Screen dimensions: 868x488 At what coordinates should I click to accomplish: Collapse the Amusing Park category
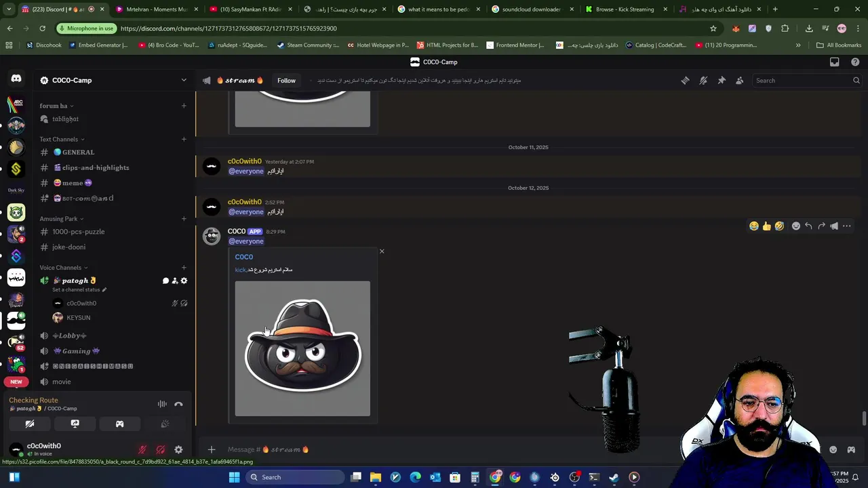click(61, 219)
